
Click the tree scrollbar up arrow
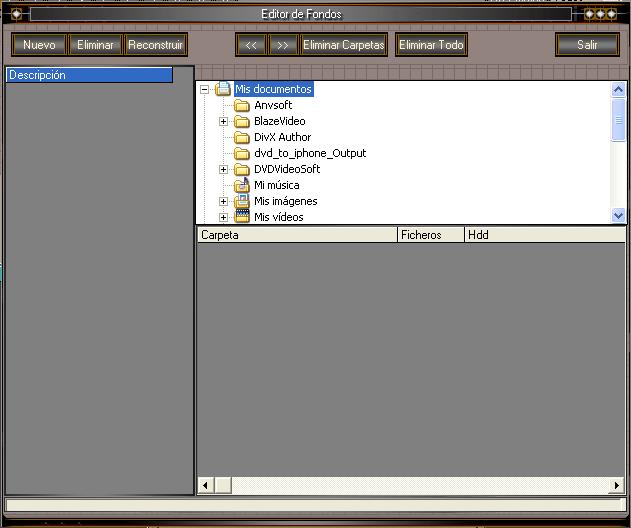[x=618, y=89]
